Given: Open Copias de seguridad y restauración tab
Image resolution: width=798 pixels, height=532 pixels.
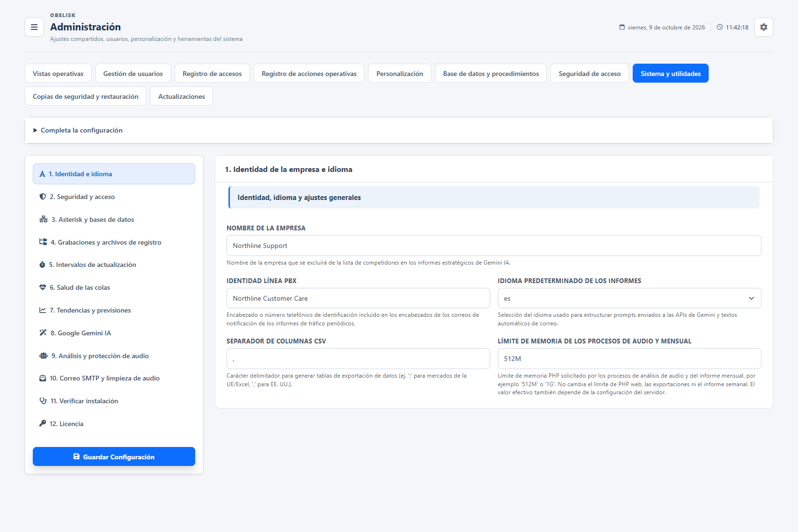Looking at the screenshot, I should 85,96.
